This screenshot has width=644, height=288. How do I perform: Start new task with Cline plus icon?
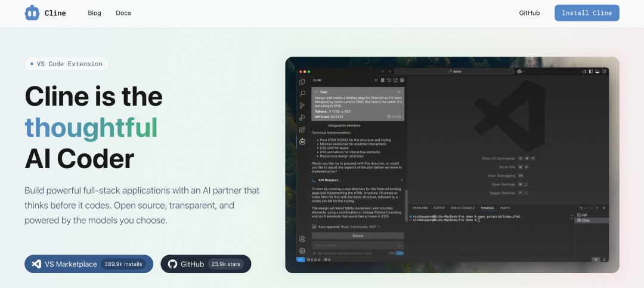point(376,80)
